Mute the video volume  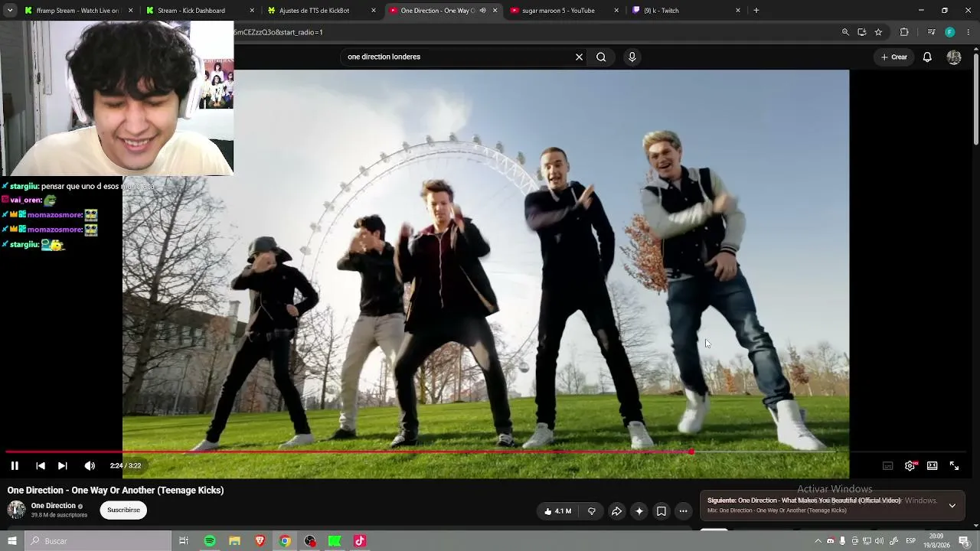pos(90,465)
